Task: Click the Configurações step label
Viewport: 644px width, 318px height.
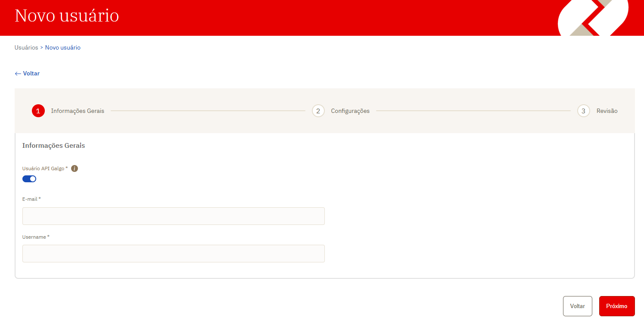Action: (350, 111)
